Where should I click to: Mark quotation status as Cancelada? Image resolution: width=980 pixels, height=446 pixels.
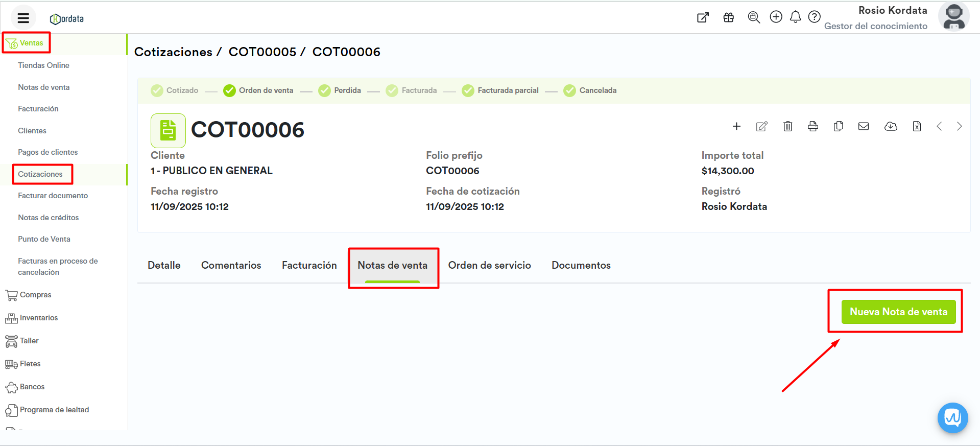coord(590,90)
